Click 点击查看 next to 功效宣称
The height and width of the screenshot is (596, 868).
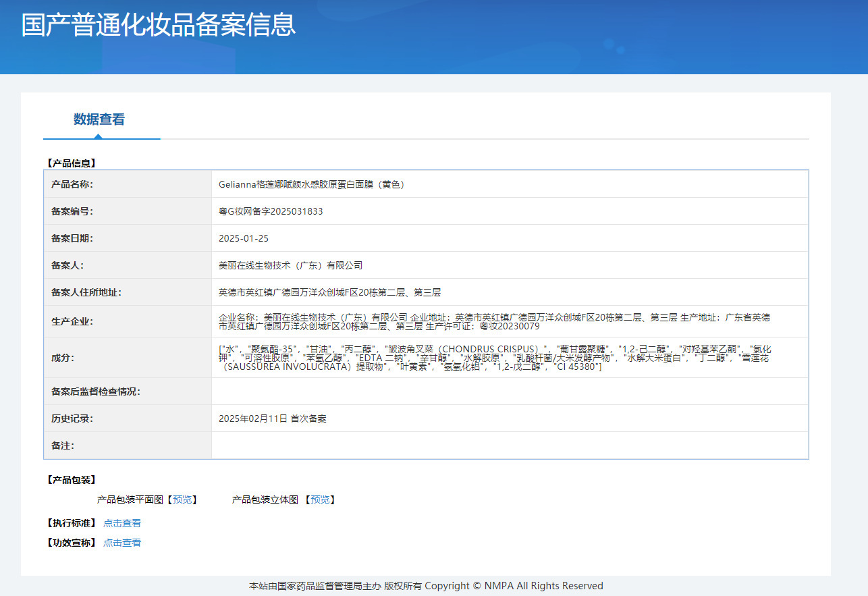pos(122,543)
